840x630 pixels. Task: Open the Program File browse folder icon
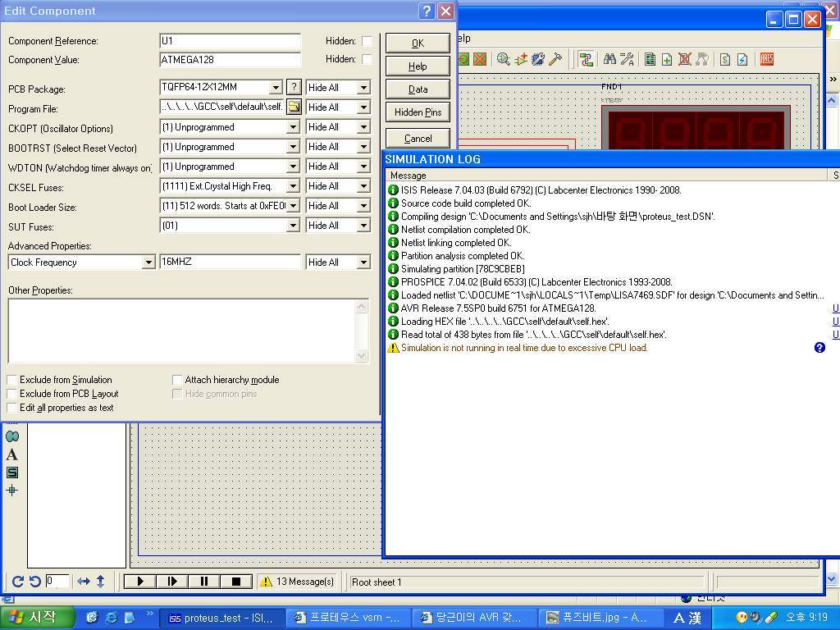(294, 107)
